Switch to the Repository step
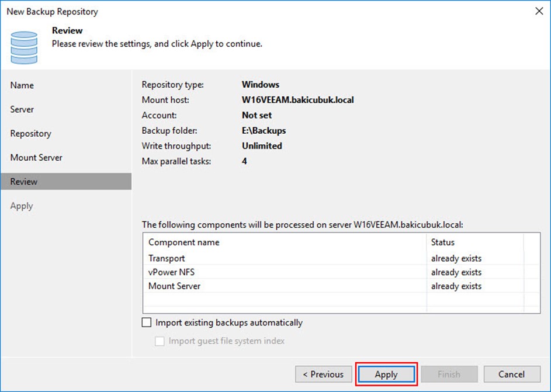This screenshot has width=551, height=392. [30, 133]
